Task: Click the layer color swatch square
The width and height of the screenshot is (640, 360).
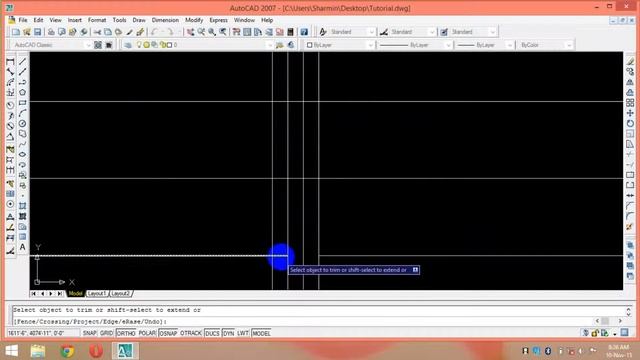Action: click(169, 45)
